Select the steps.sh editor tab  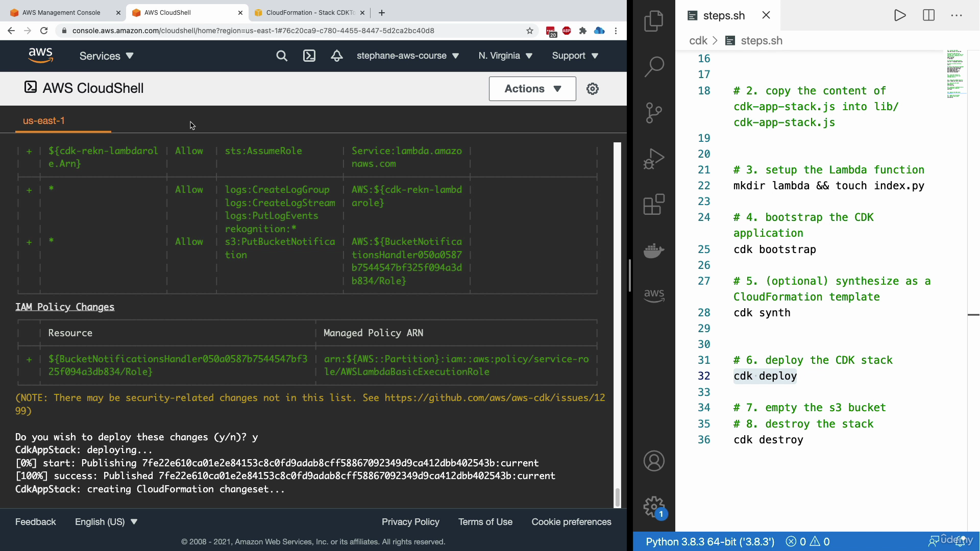[x=724, y=15]
